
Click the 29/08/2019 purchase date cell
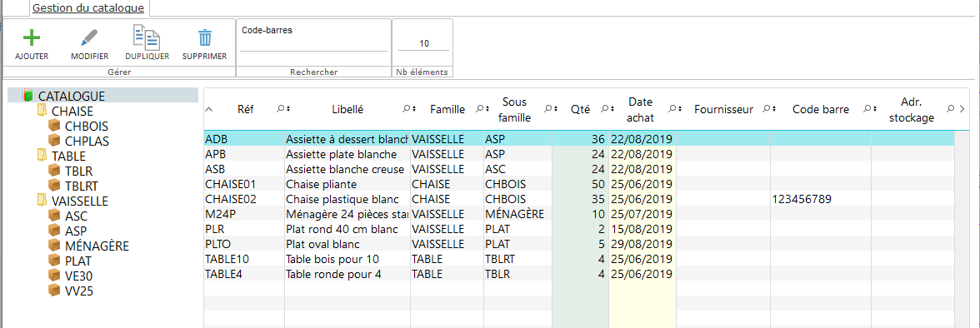[x=642, y=244]
